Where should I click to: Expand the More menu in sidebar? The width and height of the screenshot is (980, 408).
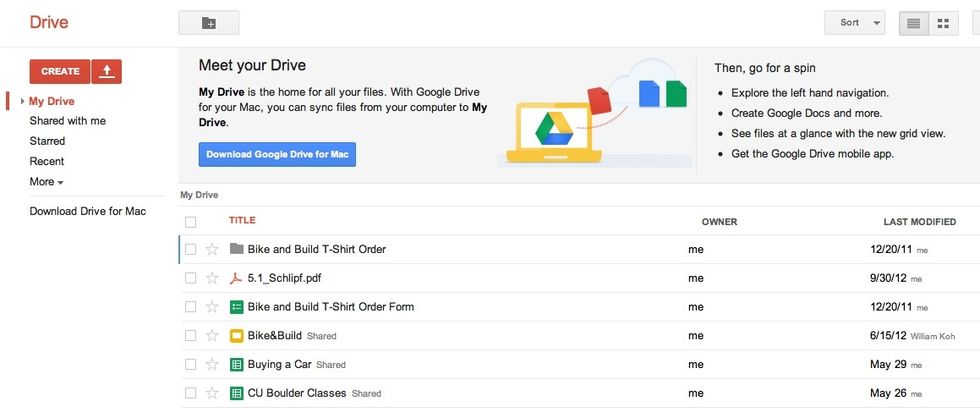pos(46,182)
